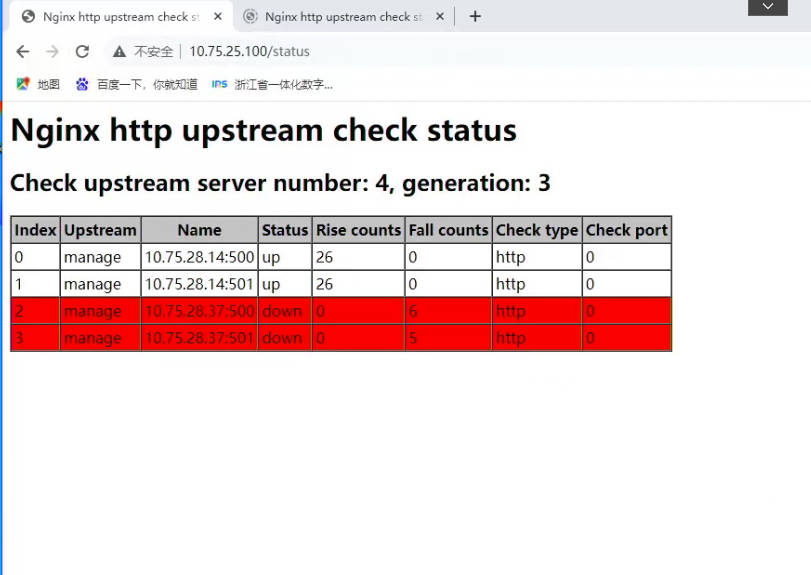The height and width of the screenshot is (575, 811).
Task: Click the address bar URL 10.75.25.100/status
Action: (x=249, y=51)
